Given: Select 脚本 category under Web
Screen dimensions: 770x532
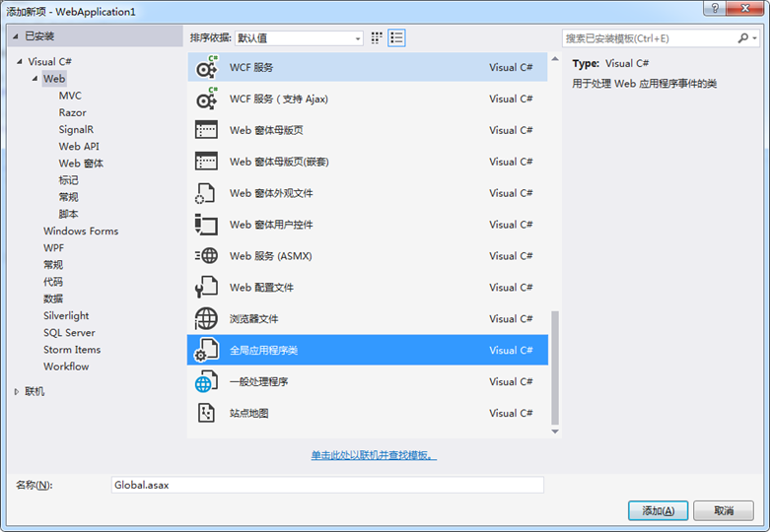Looking at the screenshot, I should click(x=68, y=214).
